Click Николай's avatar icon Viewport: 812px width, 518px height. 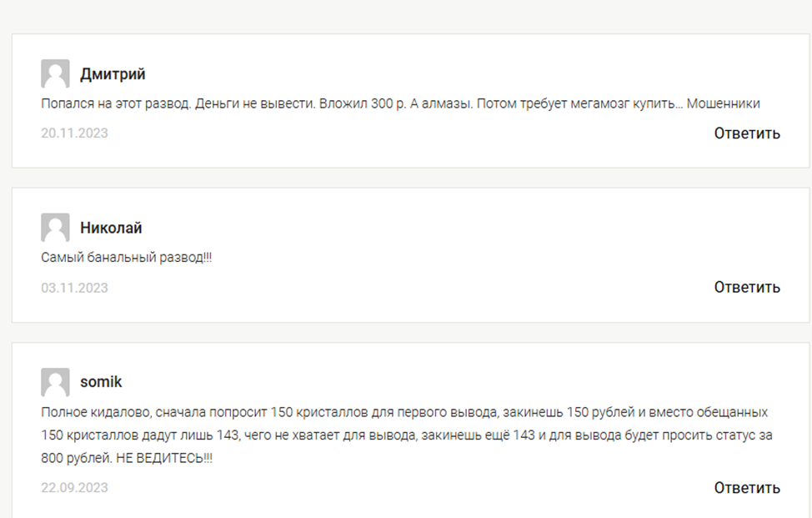pos(55,228)
